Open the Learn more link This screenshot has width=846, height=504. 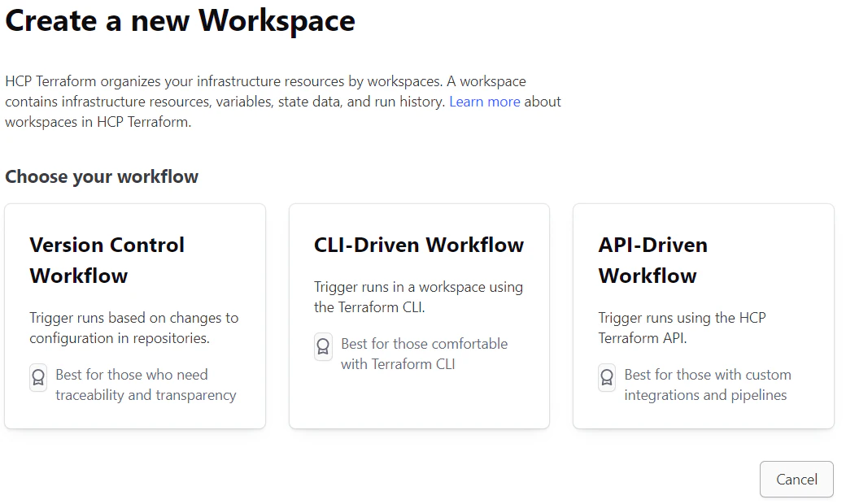(x=485, y=102)
